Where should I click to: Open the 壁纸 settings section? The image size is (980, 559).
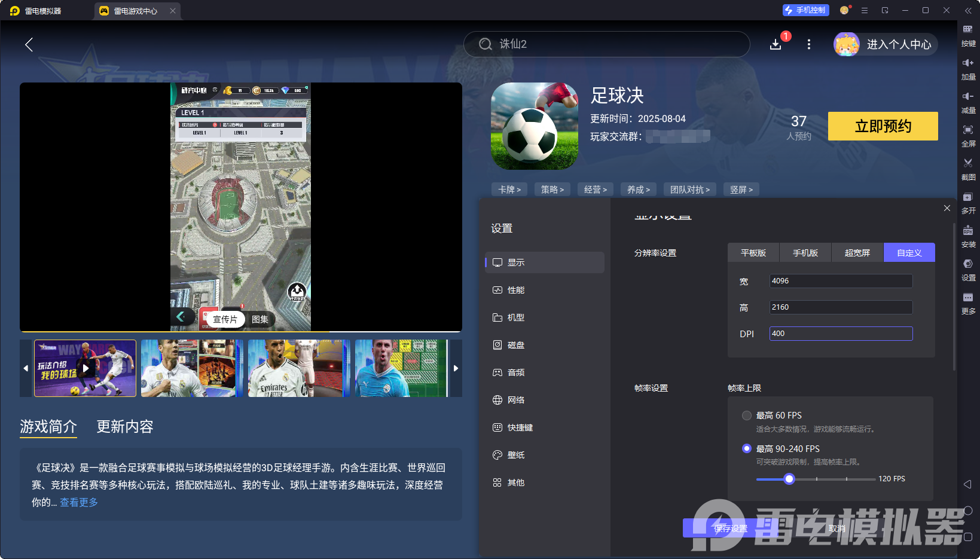point(545,455)
